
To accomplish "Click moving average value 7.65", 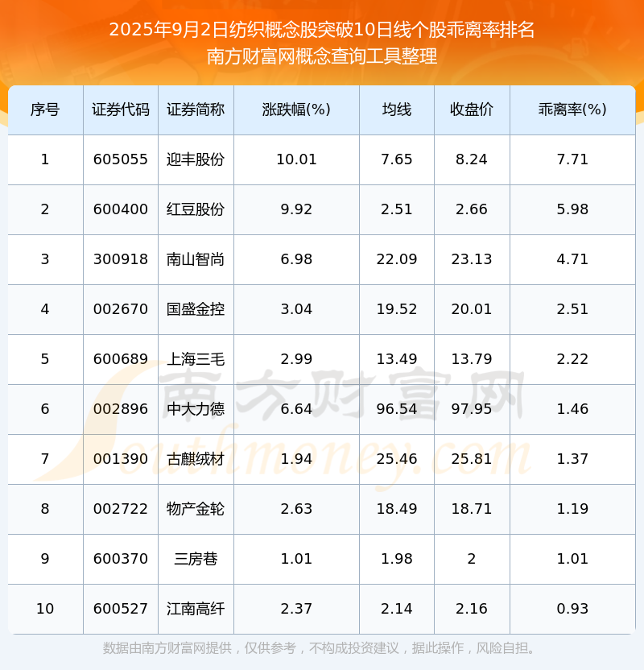I will point(397,159).
